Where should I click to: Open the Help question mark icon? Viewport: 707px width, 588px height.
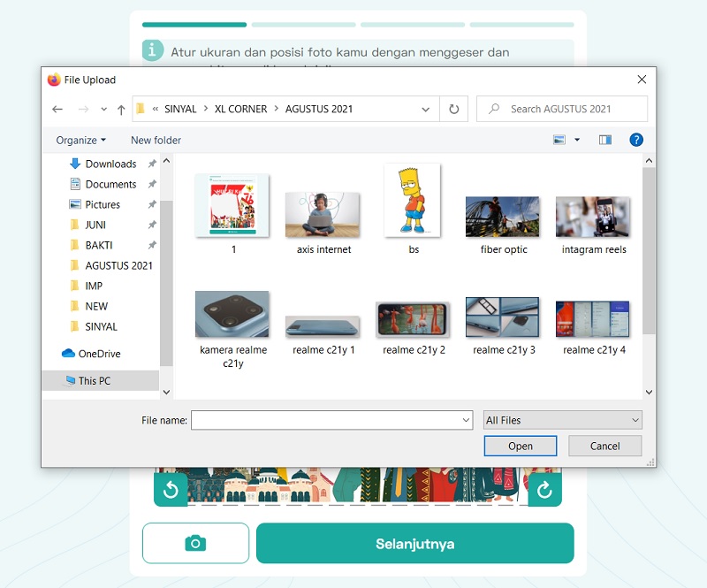(635, 140)
